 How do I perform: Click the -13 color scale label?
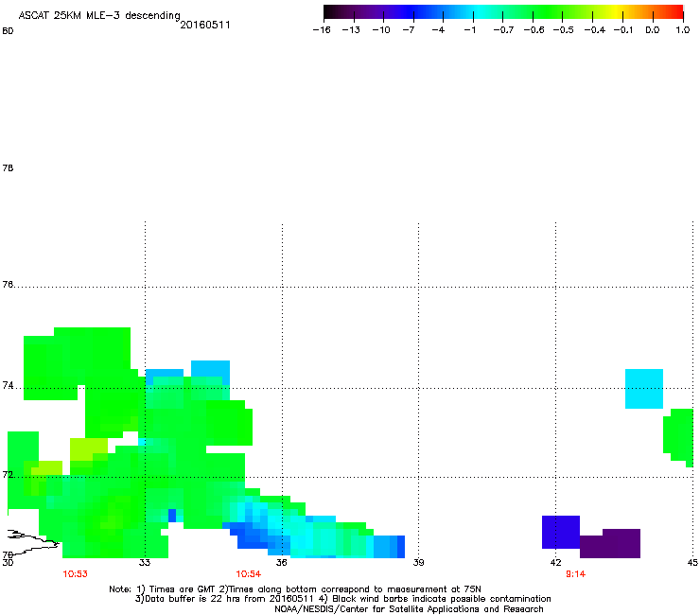tap(351, 30)
